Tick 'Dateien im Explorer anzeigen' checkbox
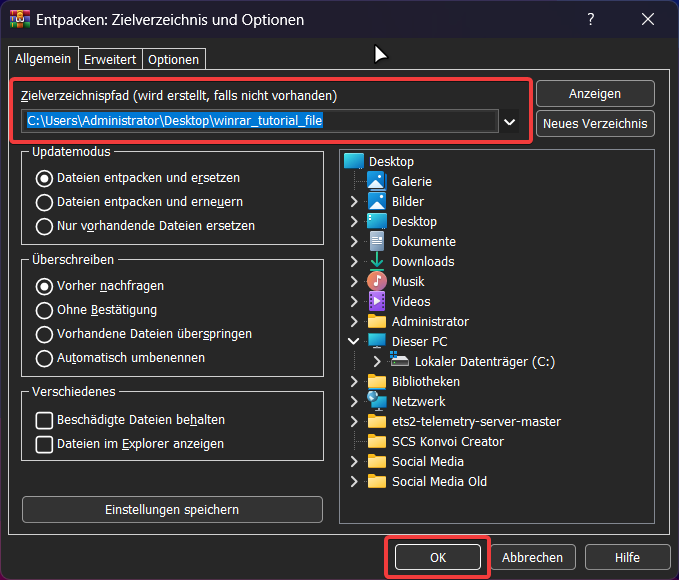679x580 pixels. point(44,444)
